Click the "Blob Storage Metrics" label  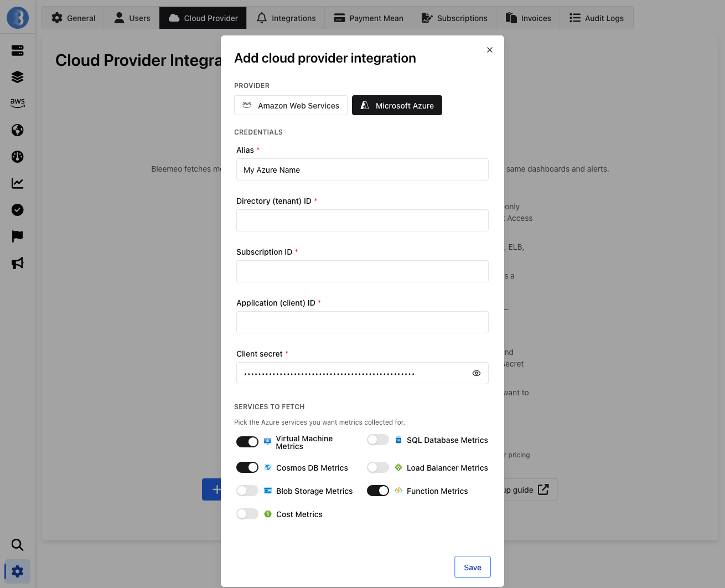click(314, 491)
